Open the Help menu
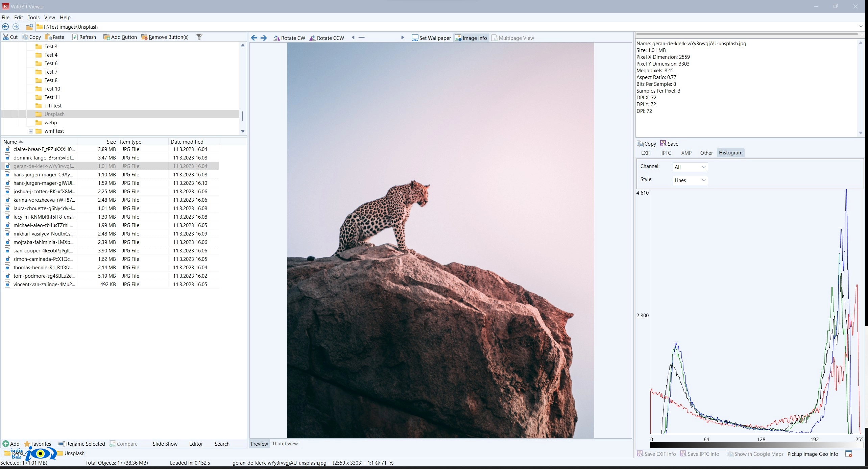This screenshot has height=469, width=868. pyautogui.click(x=65, y=17)
